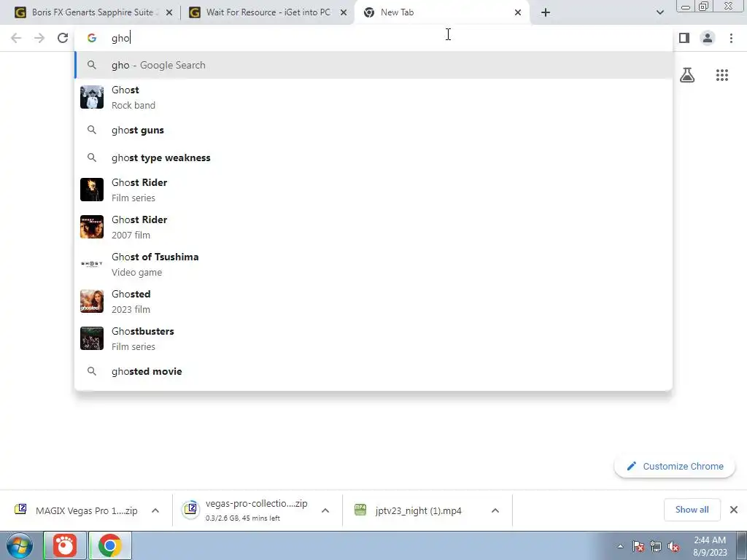Select Ghost Rider Film series suggestion
The image size is (747, 560).
[373, 190]
